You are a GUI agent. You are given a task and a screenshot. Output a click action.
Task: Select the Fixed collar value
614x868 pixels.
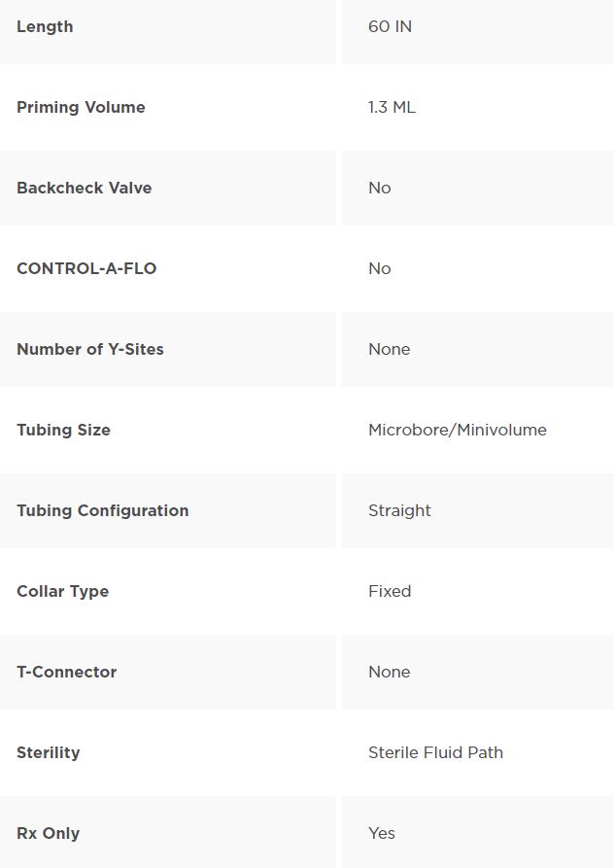[x=390, y=591]
